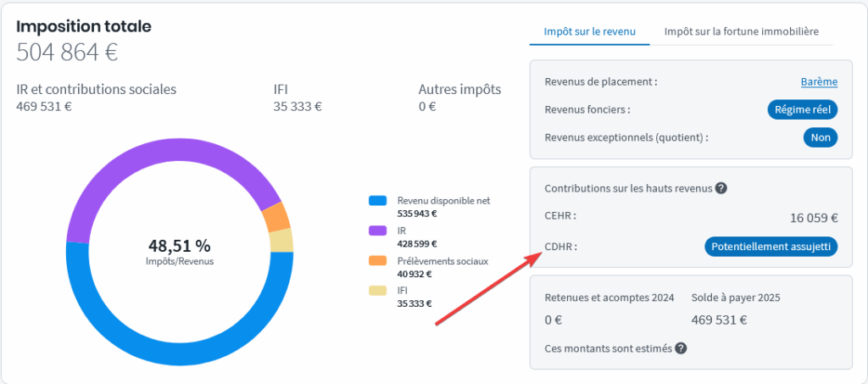This screenshot has width=868, height=384.
Task: Click the 48,51 % Impôts/Revenus center label
Action: click(x=180, y=251)
